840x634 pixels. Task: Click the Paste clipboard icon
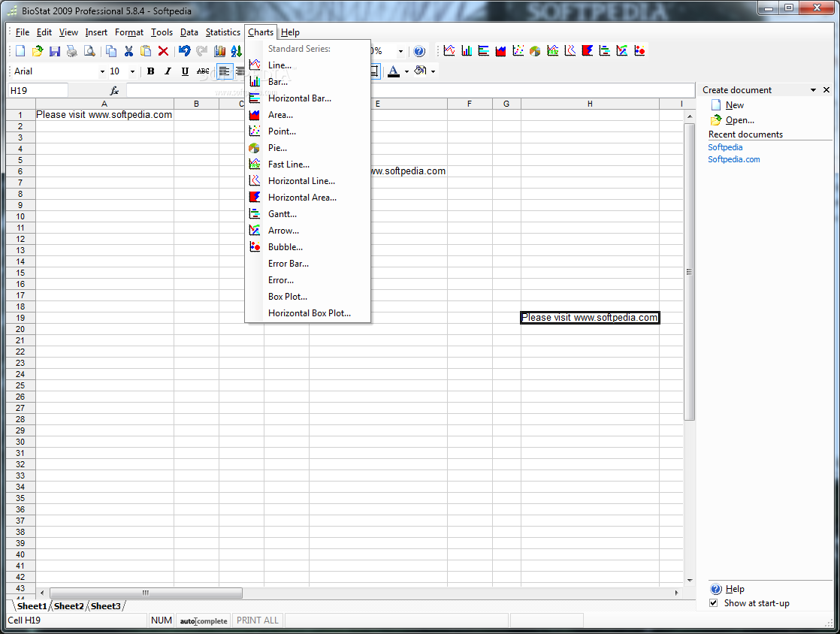point(146,51)
